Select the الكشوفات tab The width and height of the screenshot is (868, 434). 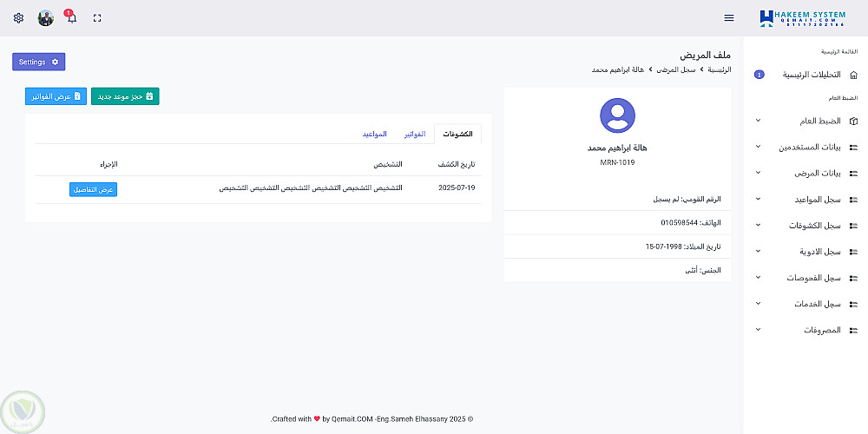coord(457,134)
